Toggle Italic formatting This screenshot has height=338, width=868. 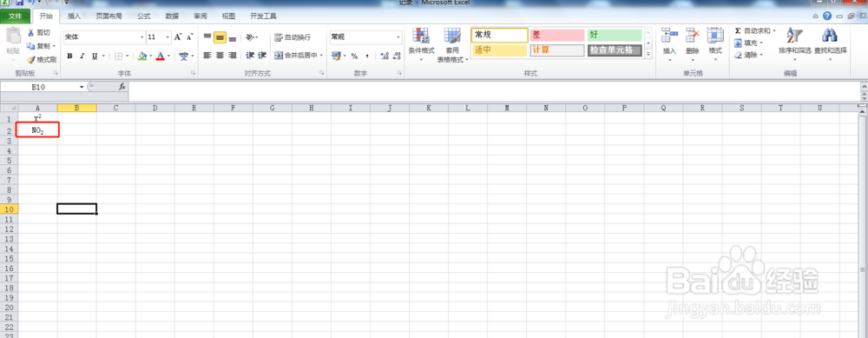point(82,56)
